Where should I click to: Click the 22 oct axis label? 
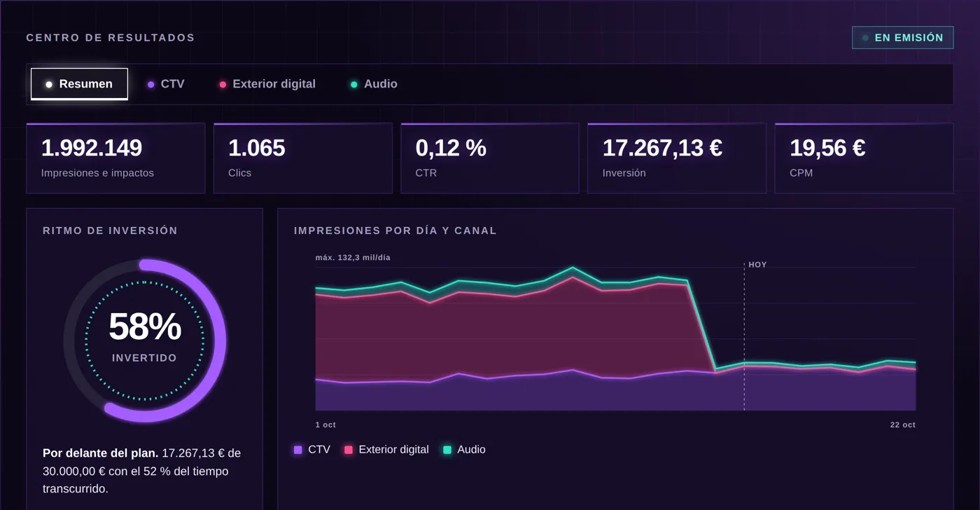click(x=903, y=425)
